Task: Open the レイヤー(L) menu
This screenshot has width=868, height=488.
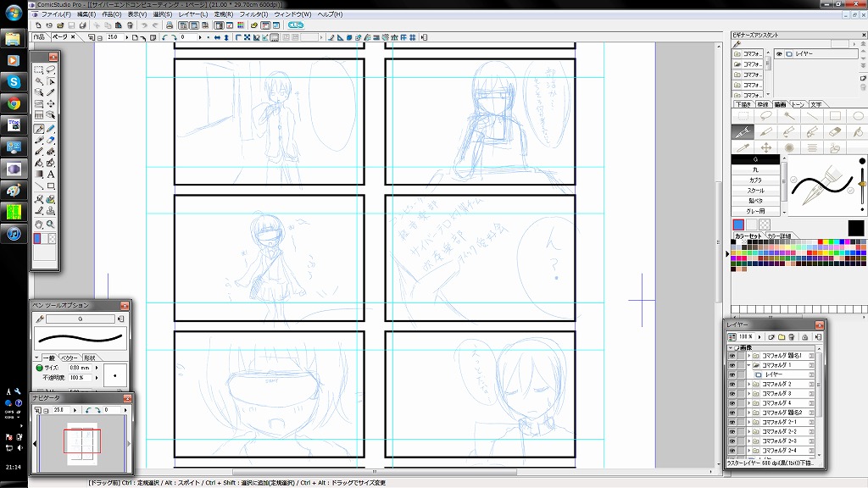Action: [x=193, y=14]
